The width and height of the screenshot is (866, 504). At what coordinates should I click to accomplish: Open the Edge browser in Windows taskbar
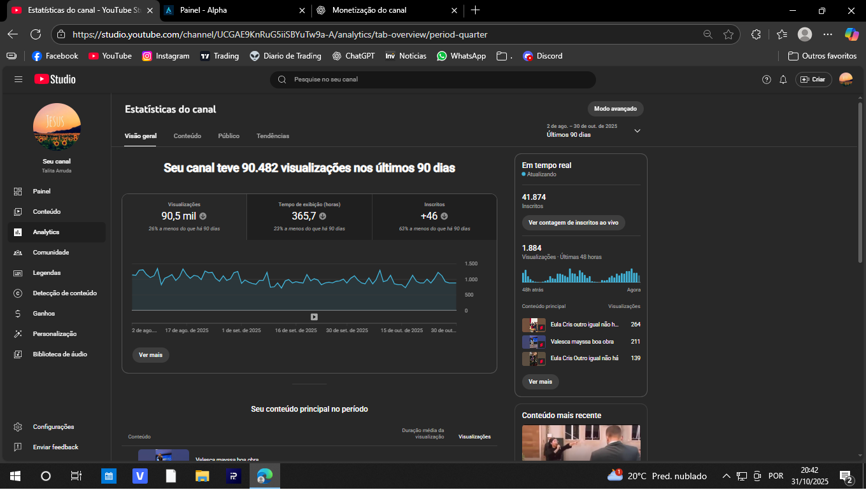point(264,476)
